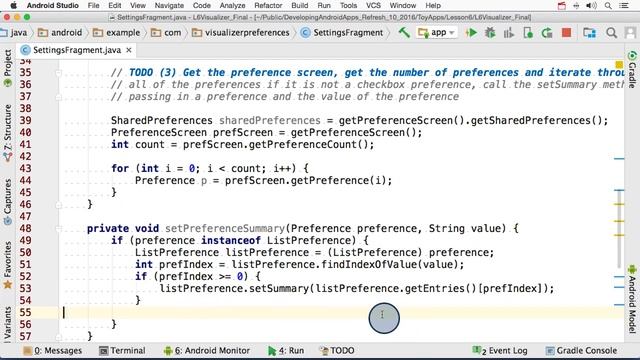
Task: Stop the running app with red square
Action: tap(566, 33)
